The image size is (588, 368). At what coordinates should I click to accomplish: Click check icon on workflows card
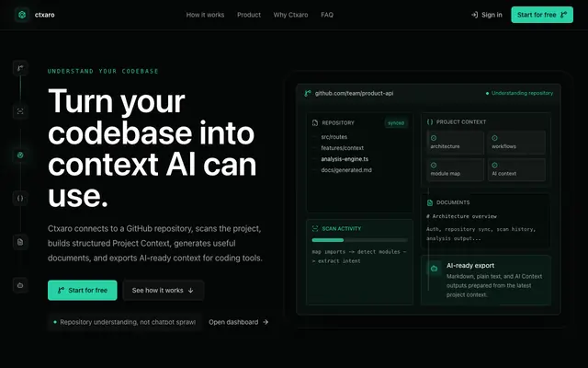point(494,138)
